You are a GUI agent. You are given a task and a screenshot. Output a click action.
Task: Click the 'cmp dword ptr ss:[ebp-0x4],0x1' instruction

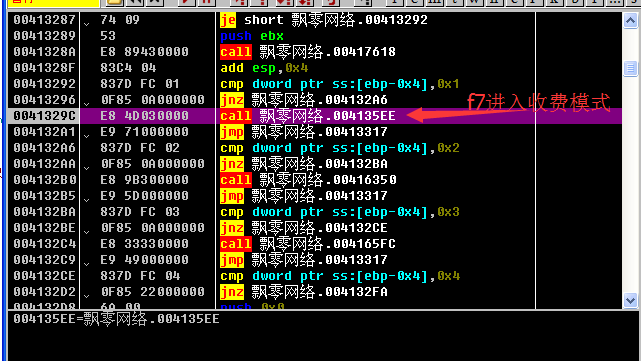340,83
